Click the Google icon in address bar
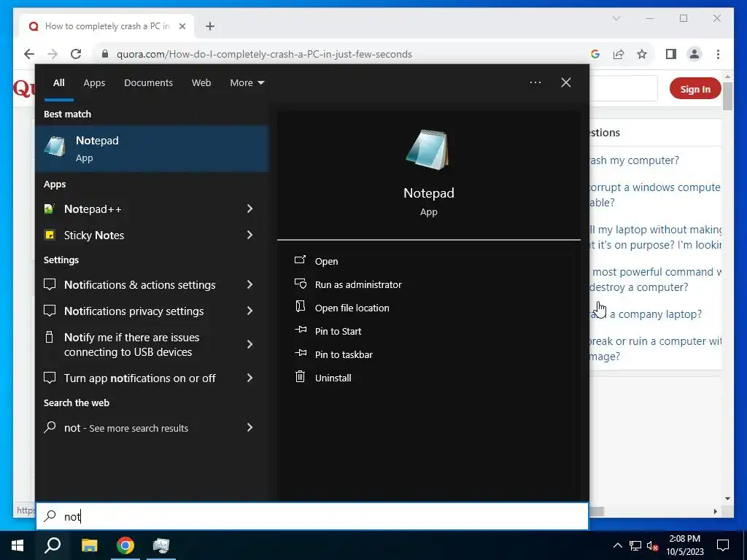Screen dimensions: 747x560 click(595, 54)
